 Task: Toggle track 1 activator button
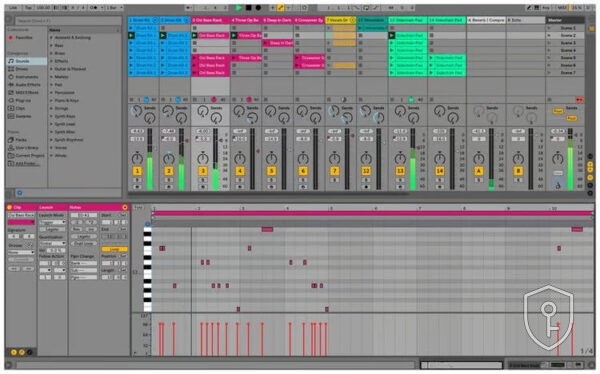pyautogui.click(x=137, y=171)
